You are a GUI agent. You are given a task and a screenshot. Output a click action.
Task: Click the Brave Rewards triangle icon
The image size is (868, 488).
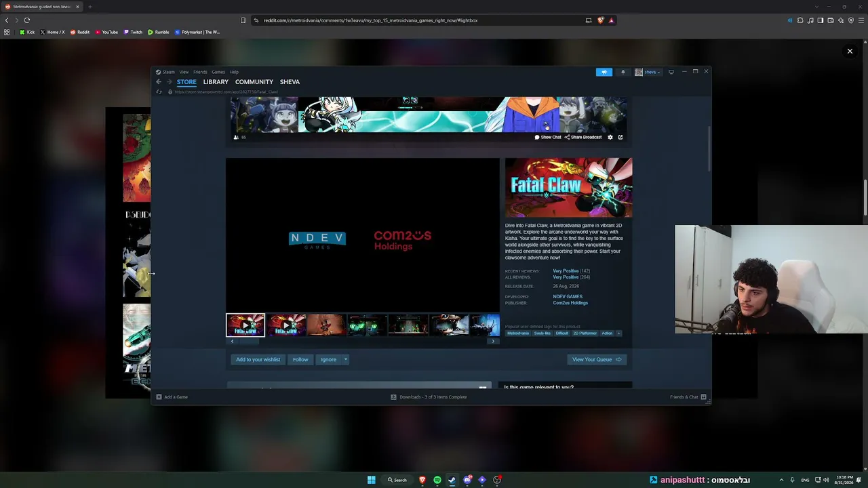pyautogui.click(x=611, y=20)
